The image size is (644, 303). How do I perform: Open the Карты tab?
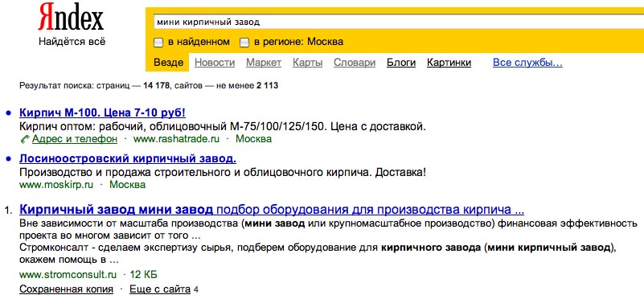pyautogui.click(x=307, y=63)
